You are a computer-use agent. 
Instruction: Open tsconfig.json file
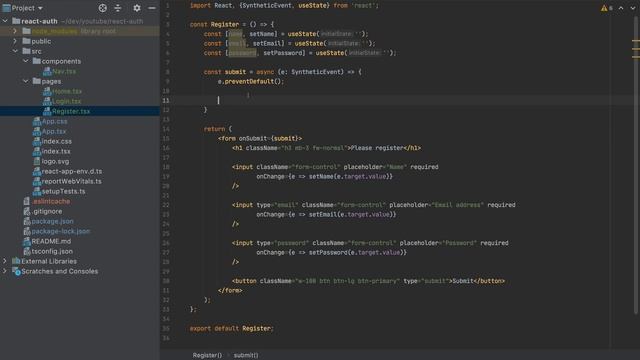click(x=52, y=251)
